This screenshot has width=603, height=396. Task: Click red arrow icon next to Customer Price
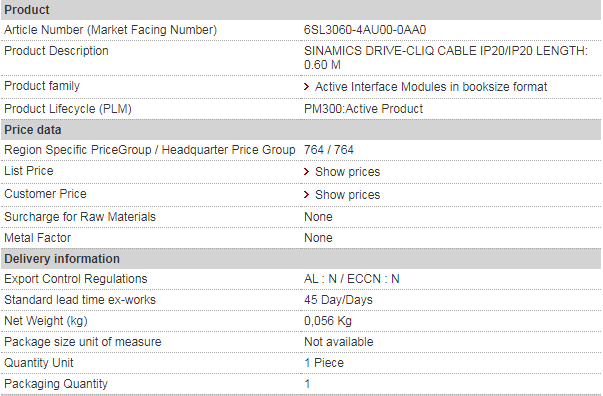[306, 195]
